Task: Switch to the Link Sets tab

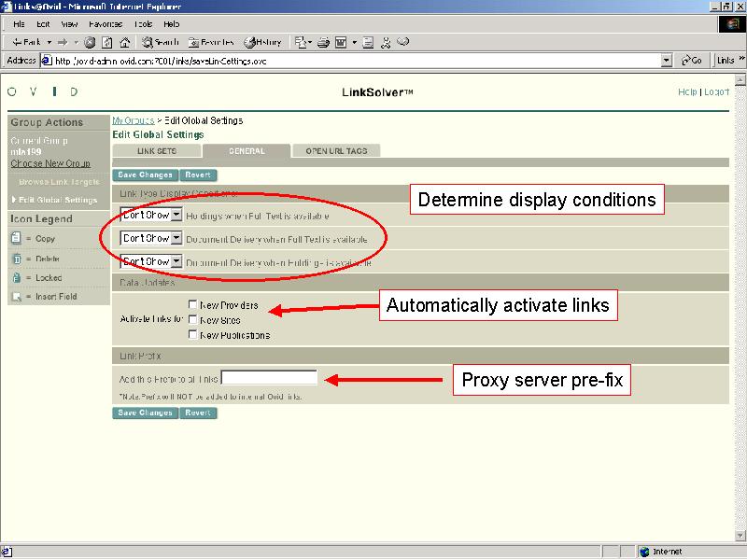Action: click(157, 151)
